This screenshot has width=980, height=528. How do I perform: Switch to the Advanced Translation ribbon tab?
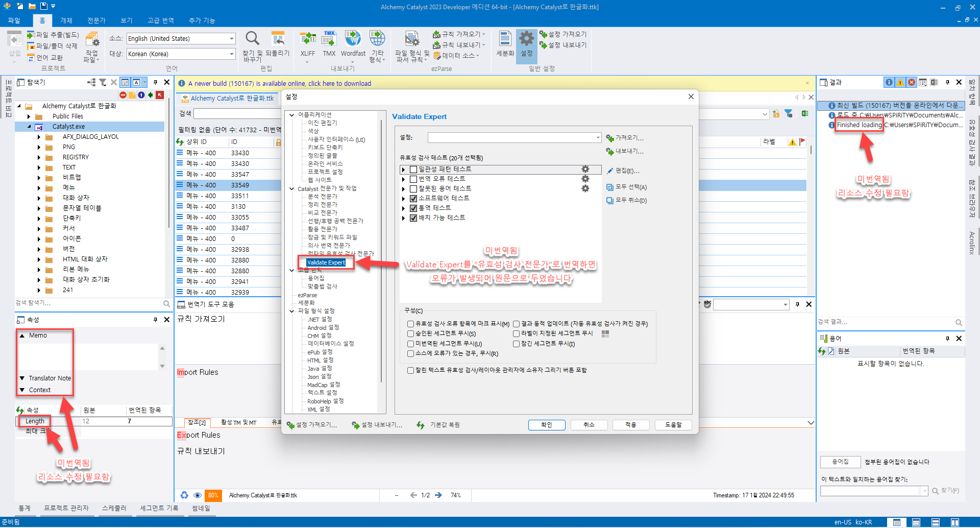pos(161,20)
